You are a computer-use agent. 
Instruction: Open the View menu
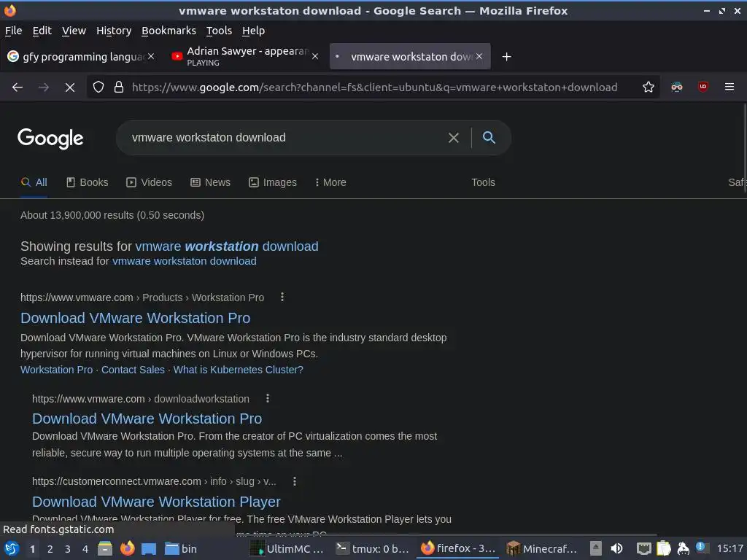tap(74, 31)
